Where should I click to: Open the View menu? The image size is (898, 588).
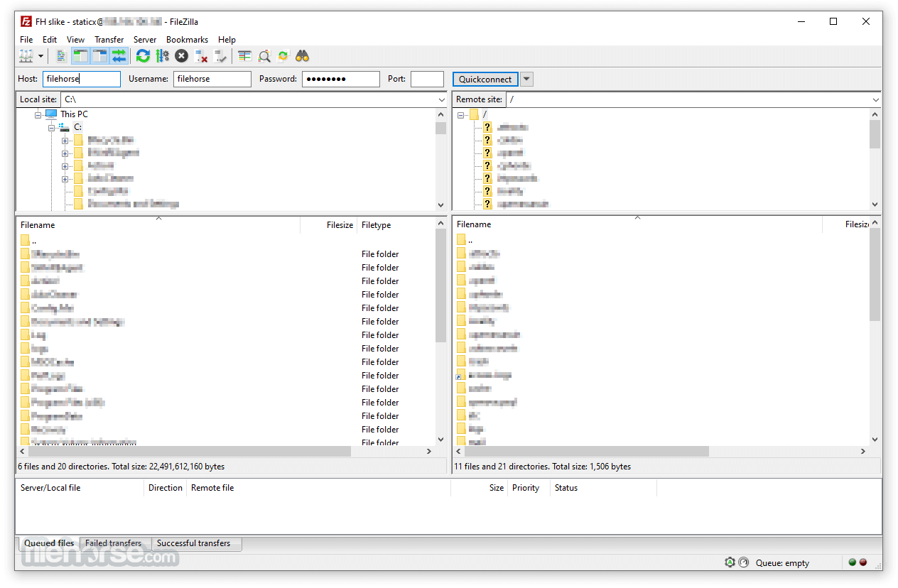pos(75,40)
